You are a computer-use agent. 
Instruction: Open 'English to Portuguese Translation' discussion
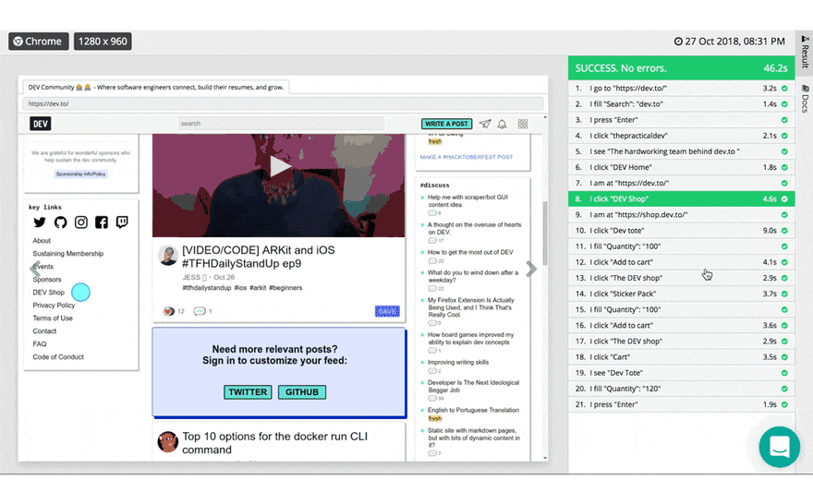(x=473, y=410)
